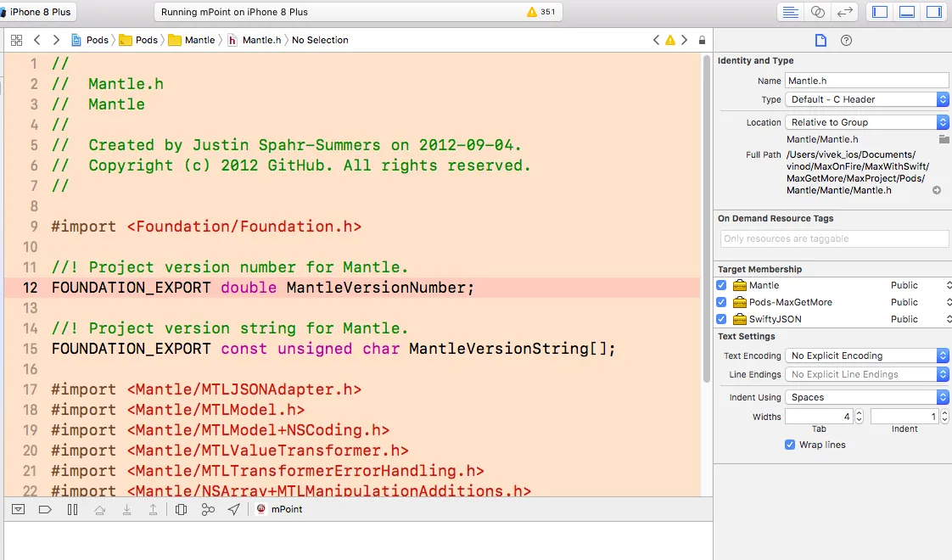Viewport: 952px width, 560px height.
Task: Open the Type dropdown C Header
Action: (x=866, y=99)
